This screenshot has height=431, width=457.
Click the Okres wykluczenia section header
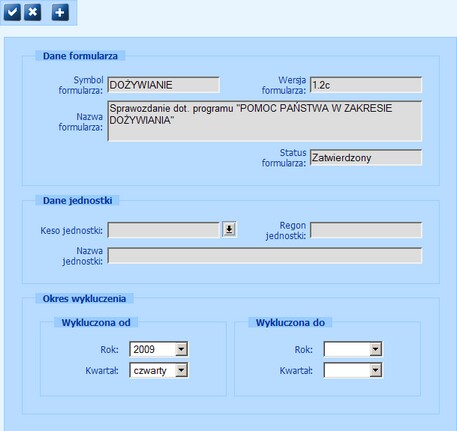coord(84,298)
